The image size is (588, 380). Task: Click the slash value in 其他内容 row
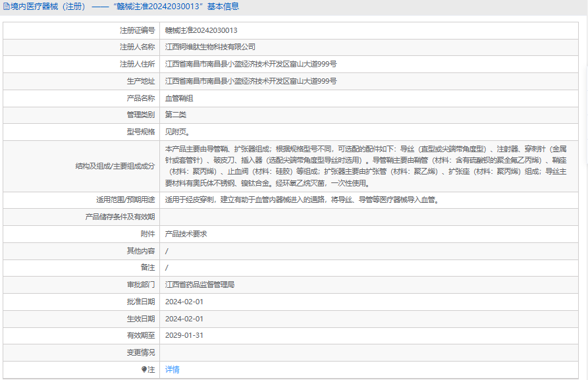(167, 251)
